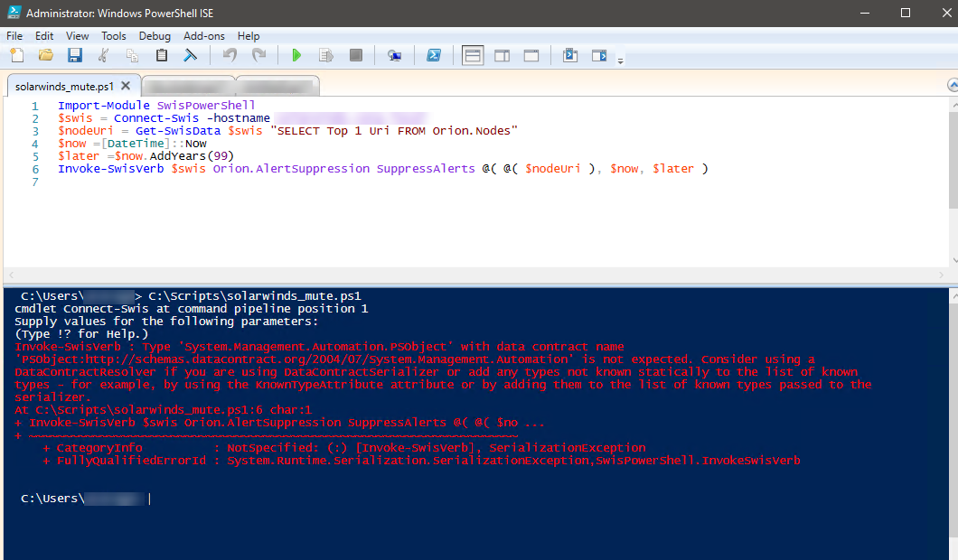Run the script with green play button
Viewport: 958px width, 560px height.
click(x=297, y=56)
